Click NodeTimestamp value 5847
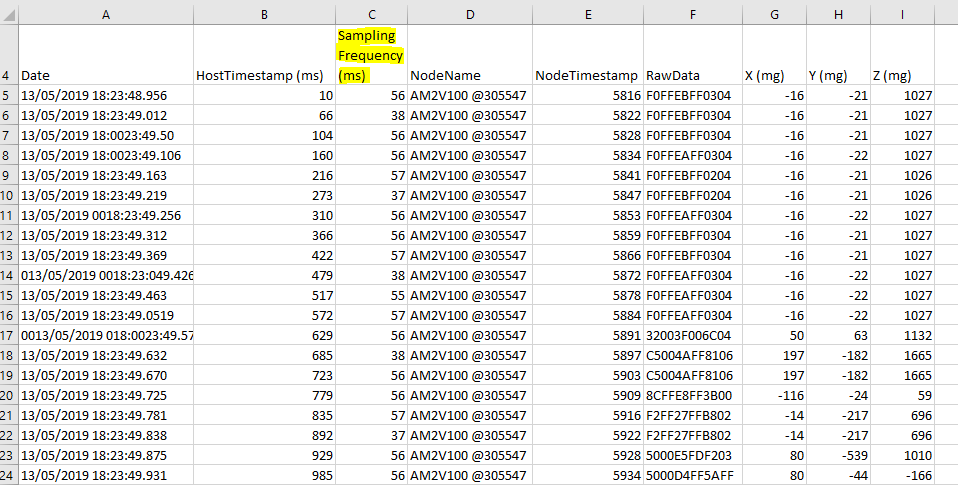 (x=588, y=195)
